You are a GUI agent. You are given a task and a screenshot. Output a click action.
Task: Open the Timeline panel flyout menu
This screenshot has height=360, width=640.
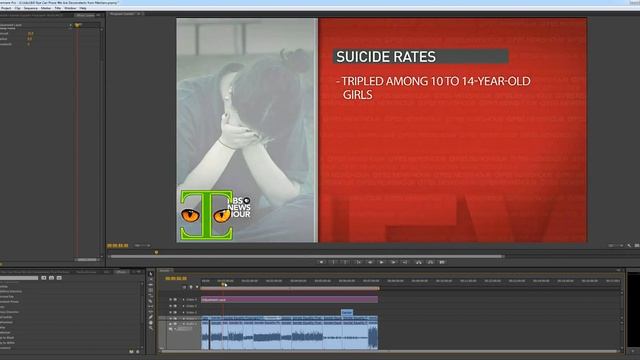pos(618,270)
